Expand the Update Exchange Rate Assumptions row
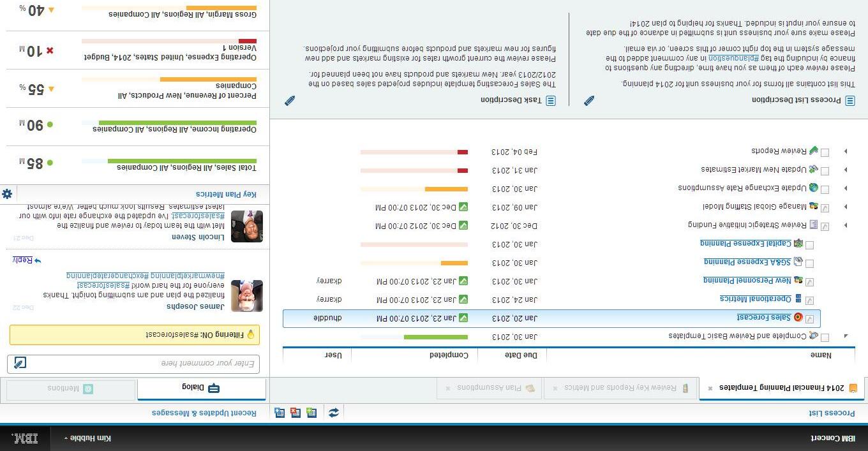Viewport: 868px width, 451px height. pyautogui.click(x=846, y=188)
